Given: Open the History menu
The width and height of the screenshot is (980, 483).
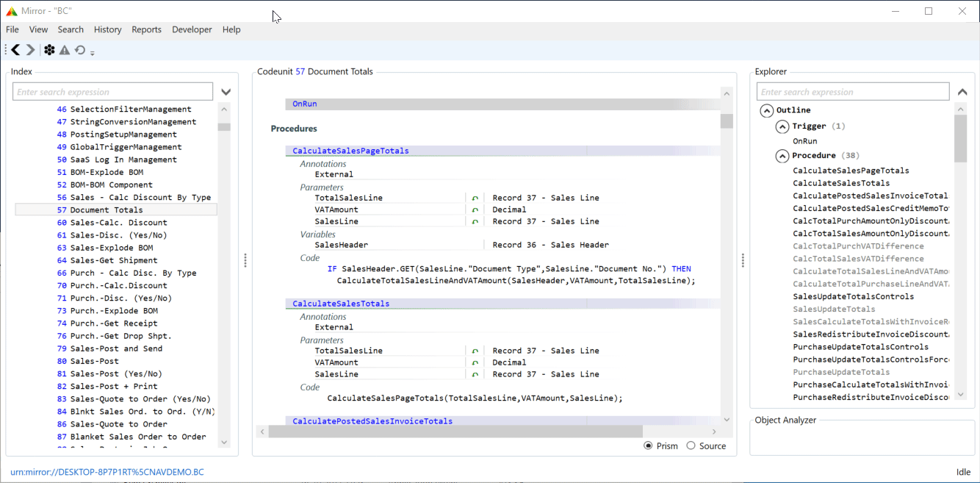Looking at the screenshot, I should pos(107,29).
